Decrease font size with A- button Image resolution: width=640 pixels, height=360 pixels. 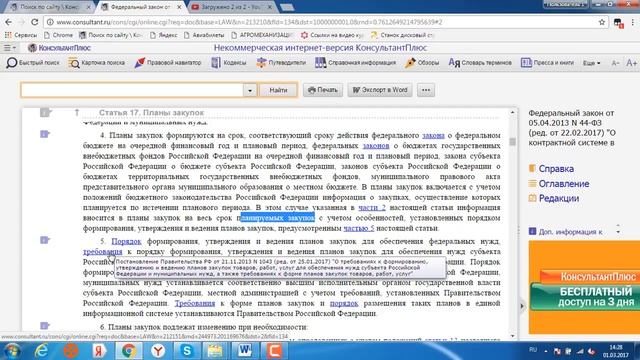[615, 63]
